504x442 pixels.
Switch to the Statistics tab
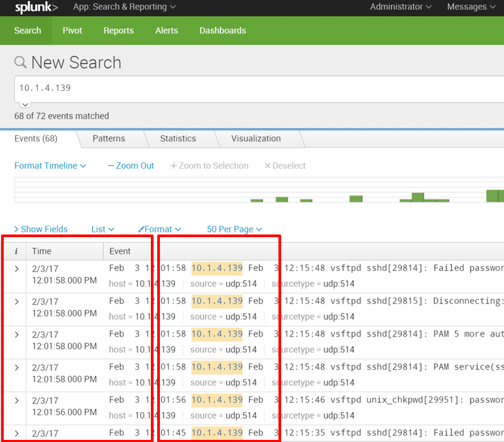(x=178, y=139)
